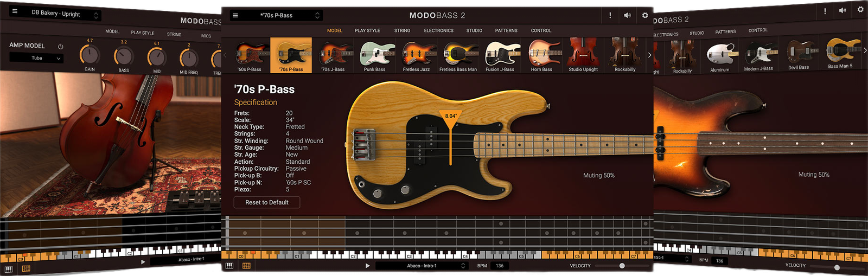Open pattern grid icon in left window
The image size is (868, 276).
[26, 268]
